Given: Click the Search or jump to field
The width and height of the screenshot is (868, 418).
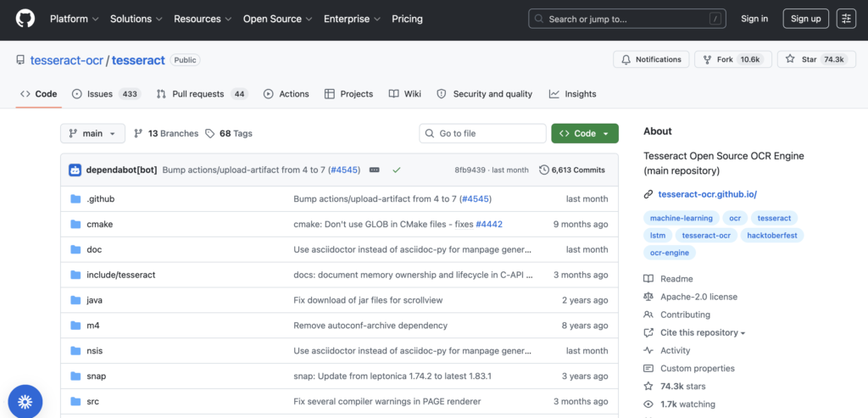Looking at the screenshot, I should point(626,19).
